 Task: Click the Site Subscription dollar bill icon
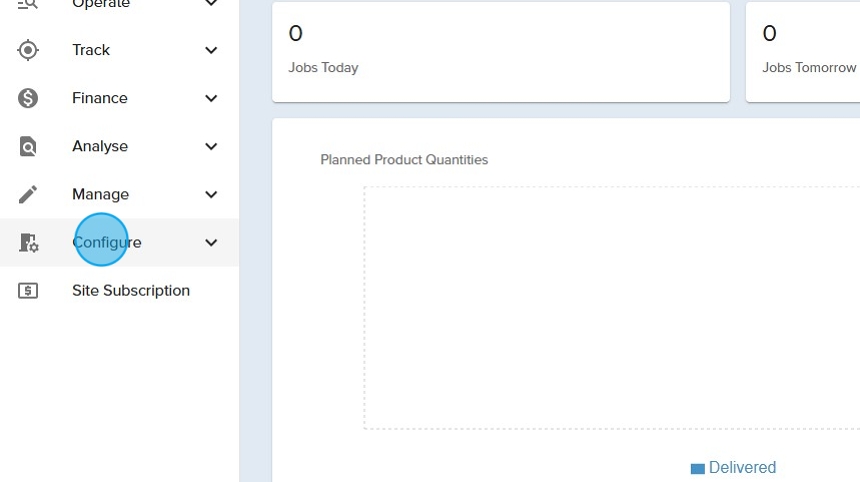(x=28, y=291)
